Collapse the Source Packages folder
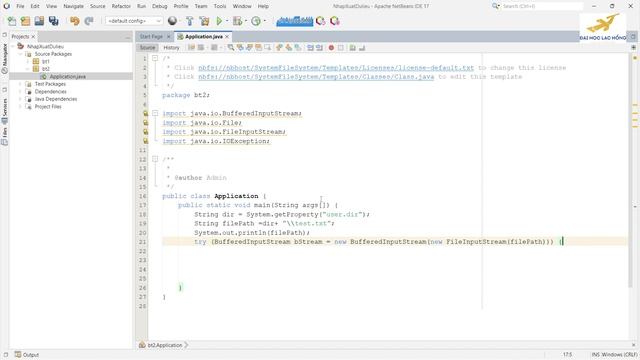The image size is (640, 360). [x=20, y=54]
